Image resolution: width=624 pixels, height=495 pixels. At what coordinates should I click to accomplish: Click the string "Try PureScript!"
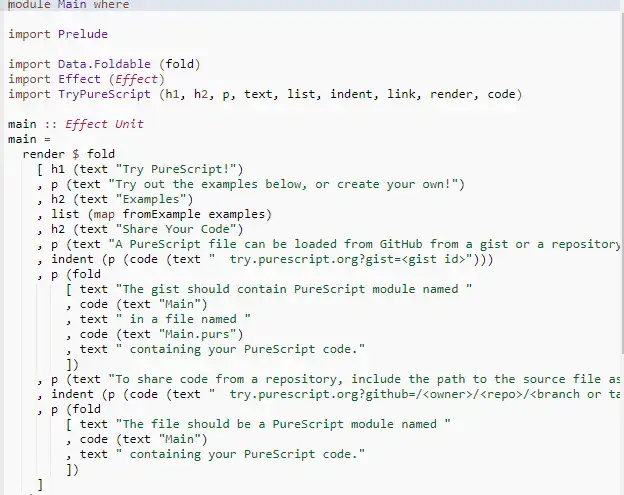point(176,169)
